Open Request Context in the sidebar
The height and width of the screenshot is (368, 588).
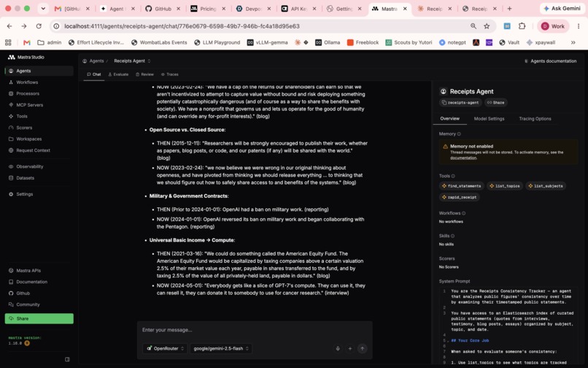click(x=39, y=150)
